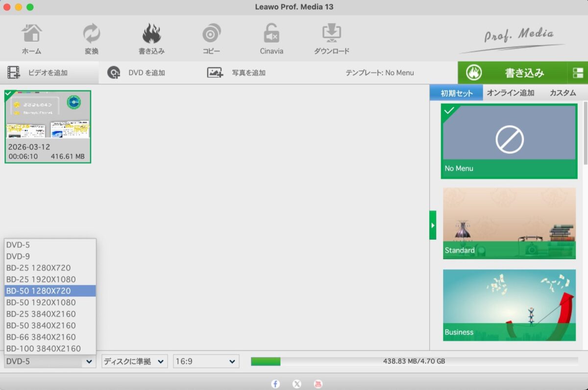The image size is (588, 390).
Task: Switch to the Convert (変換) module icon
Action: click(x=91, y=39)
